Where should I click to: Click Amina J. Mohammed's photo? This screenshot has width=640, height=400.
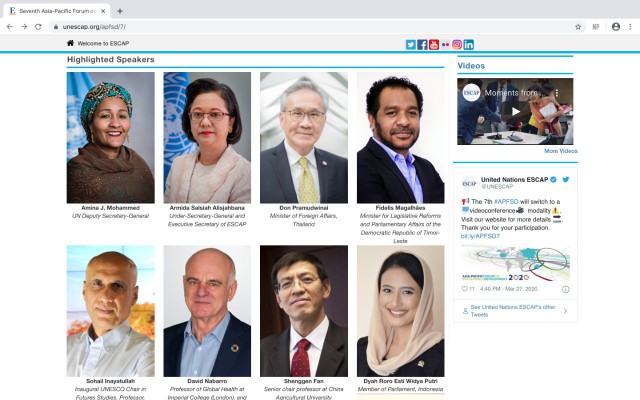point(111,137)
